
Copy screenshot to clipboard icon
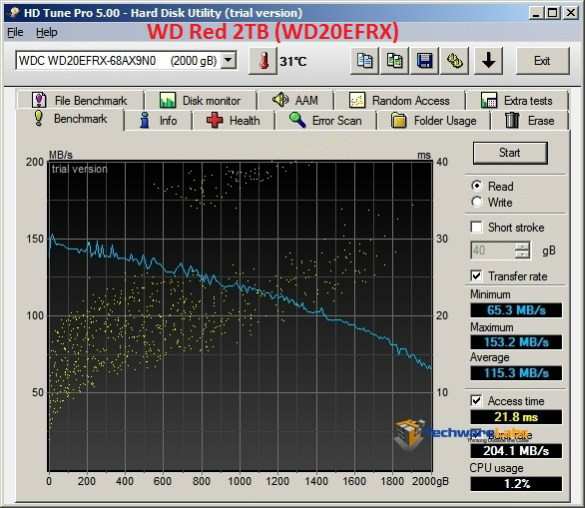[395, 61]
